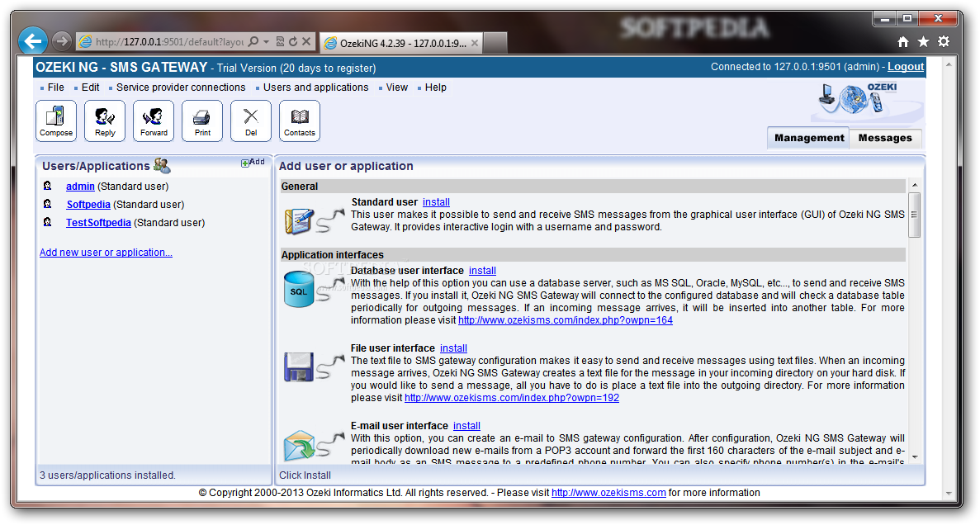Click the Reply toolbar button
Viewport: 980px width, 525px height.
105,121
